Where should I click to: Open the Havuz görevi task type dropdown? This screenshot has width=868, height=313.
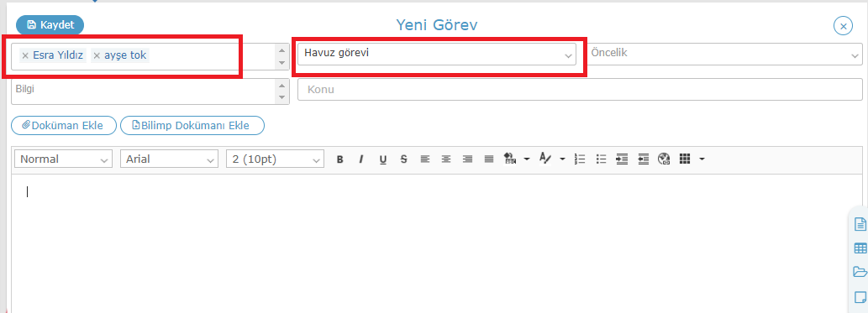click(x=437, y=55)
